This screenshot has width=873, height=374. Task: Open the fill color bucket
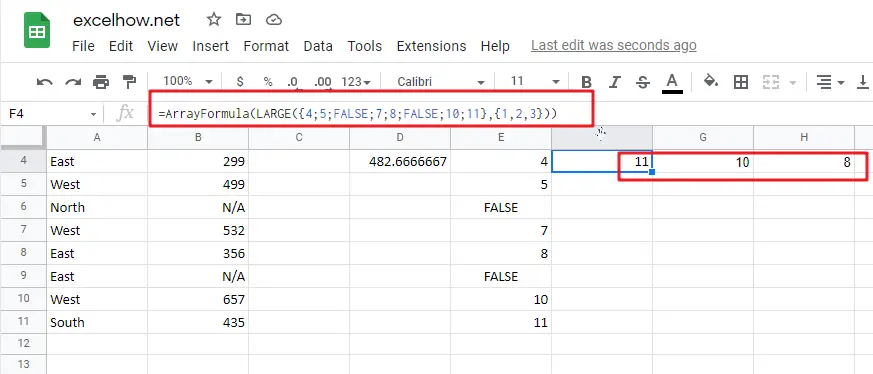[x=710, y=81]
